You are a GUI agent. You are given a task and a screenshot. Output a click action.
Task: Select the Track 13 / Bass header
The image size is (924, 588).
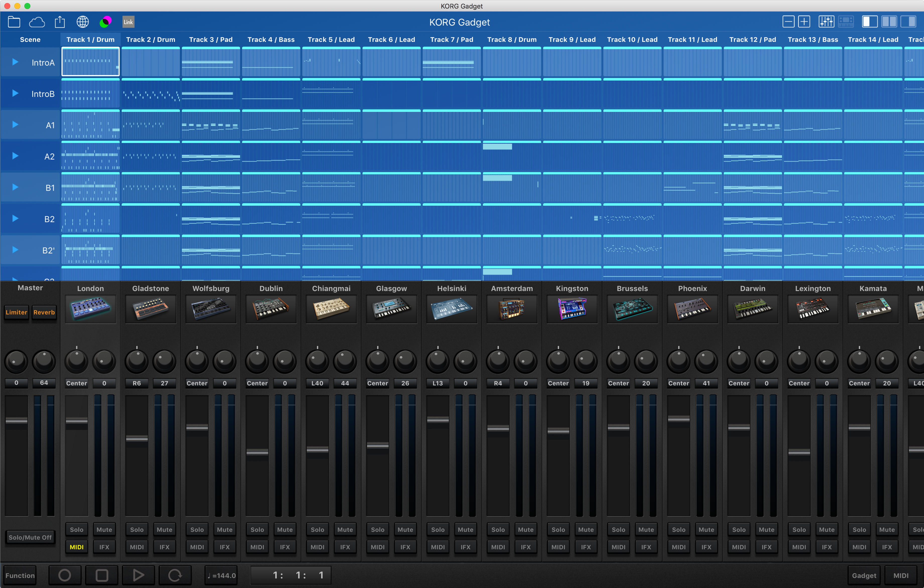[x=813, y=39]
